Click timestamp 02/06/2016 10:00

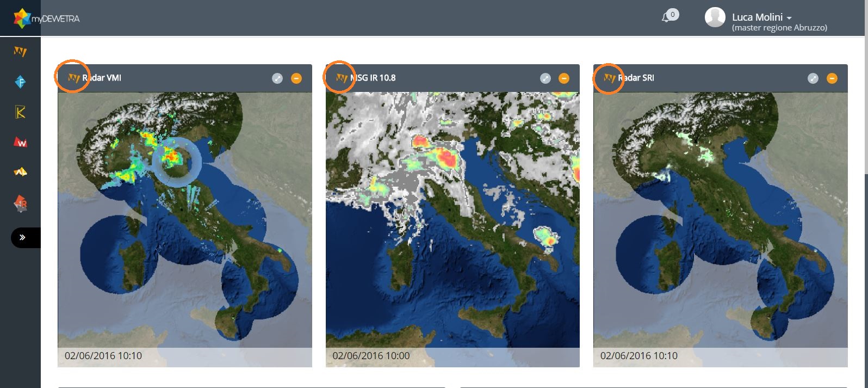(x=371, y=356)
